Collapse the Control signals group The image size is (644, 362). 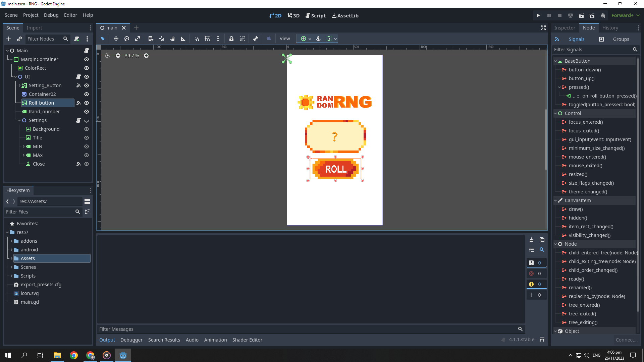pos(555,113)
